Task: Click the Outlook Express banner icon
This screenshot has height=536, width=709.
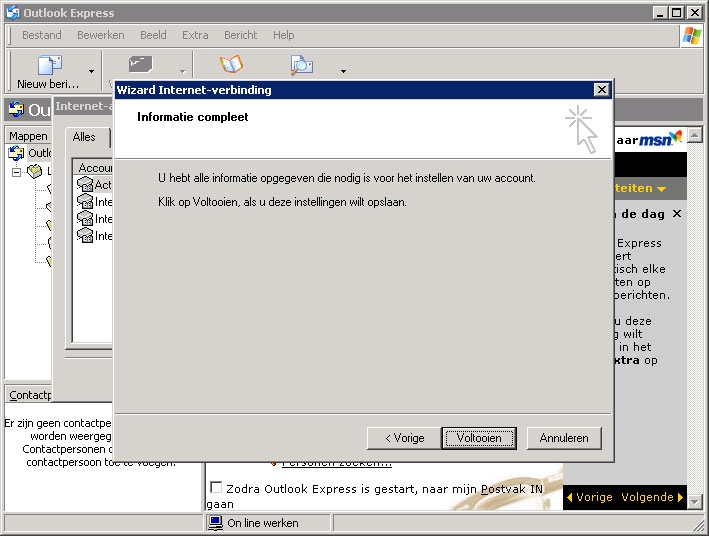Action: coord(16,109)
